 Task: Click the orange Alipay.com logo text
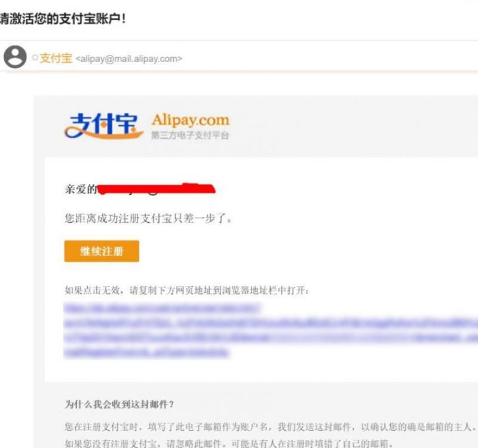point(190,120)
